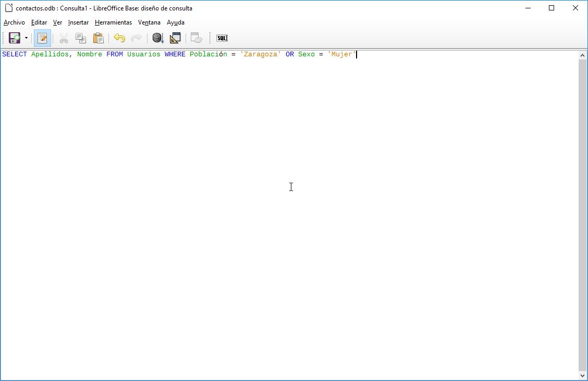Click the Redo arrow icon
The image size is (588, 381).
pyautogui.click(x=137, y=38)
